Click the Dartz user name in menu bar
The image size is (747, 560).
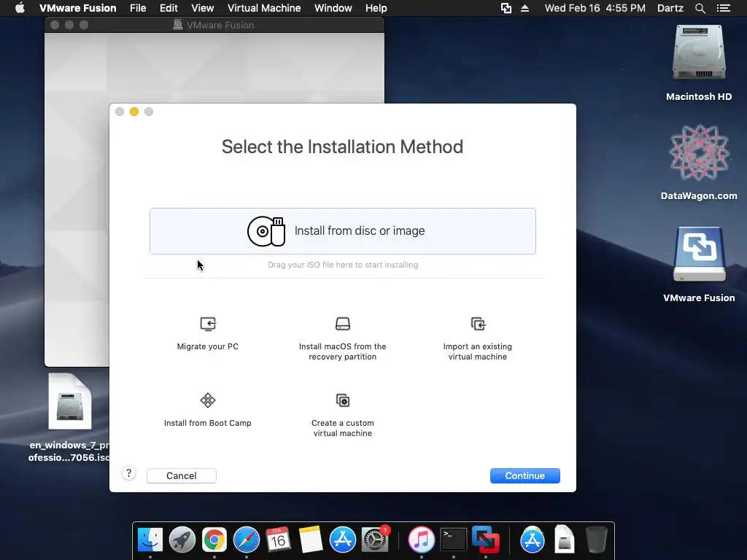670,8
